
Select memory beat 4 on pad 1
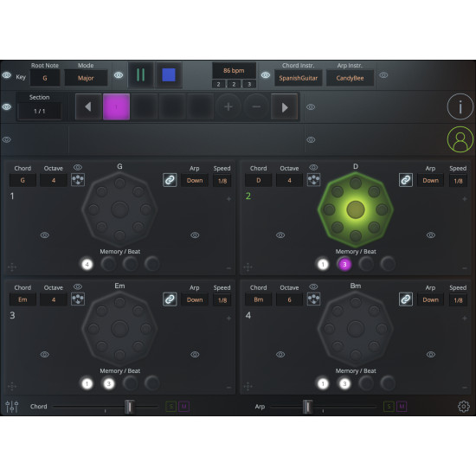tap(87, 264)
